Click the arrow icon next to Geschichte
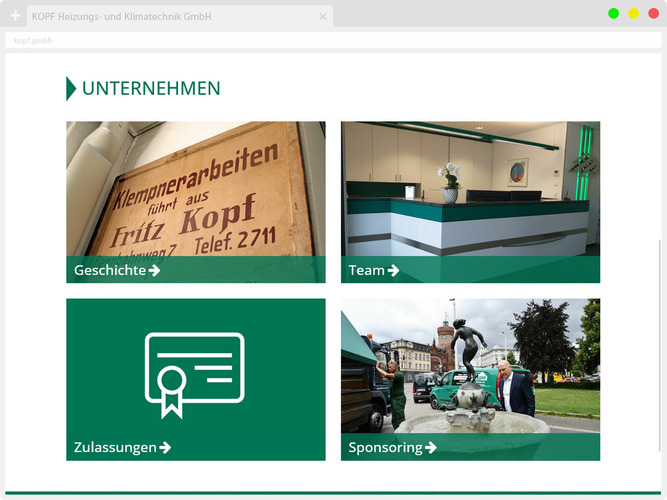667x500 pixels. click(x=154, y=270)
